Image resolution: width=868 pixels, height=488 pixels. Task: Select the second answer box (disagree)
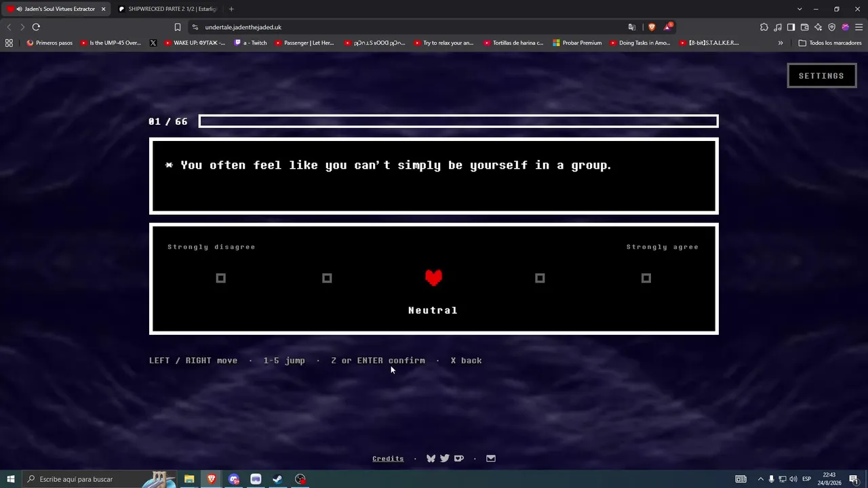coord(327,278)
